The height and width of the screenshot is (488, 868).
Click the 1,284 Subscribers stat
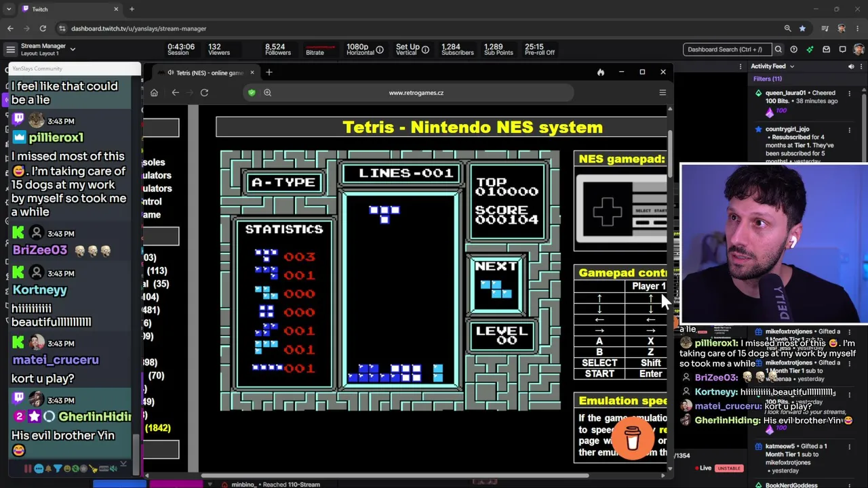(x=458, y=49)
